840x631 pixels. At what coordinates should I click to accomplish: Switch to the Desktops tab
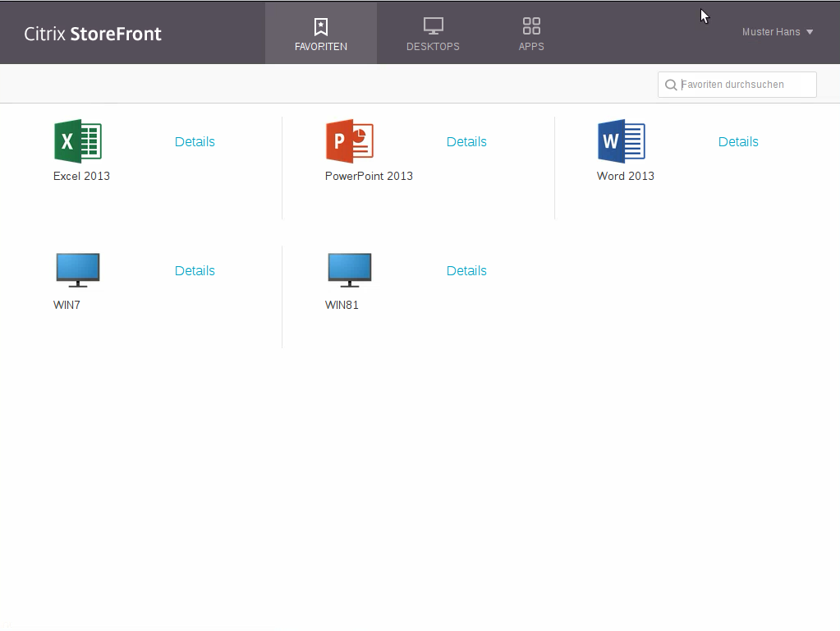[x=433, y=34]
